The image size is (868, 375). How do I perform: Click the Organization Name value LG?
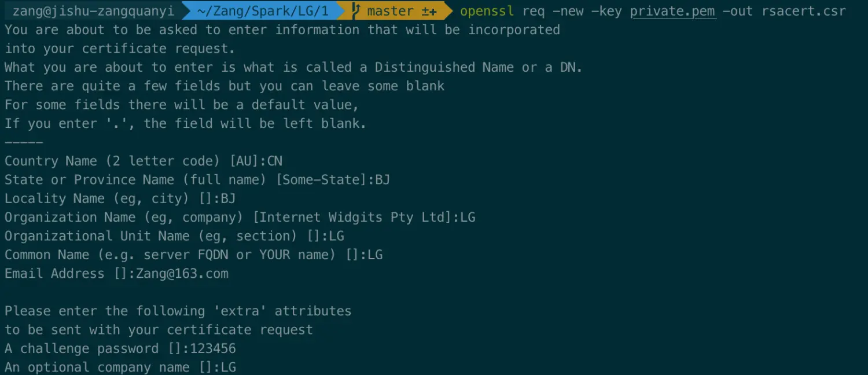point(468,218)
